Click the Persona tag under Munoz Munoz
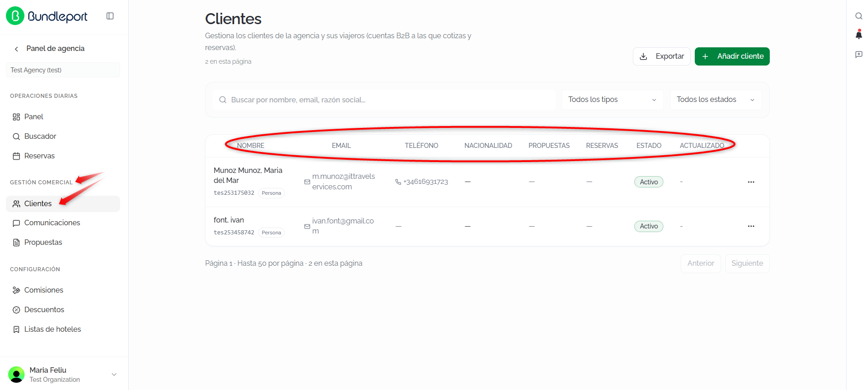Image resolution: width=868 pixels, height=390 pixels. click(x=271, y=193)
